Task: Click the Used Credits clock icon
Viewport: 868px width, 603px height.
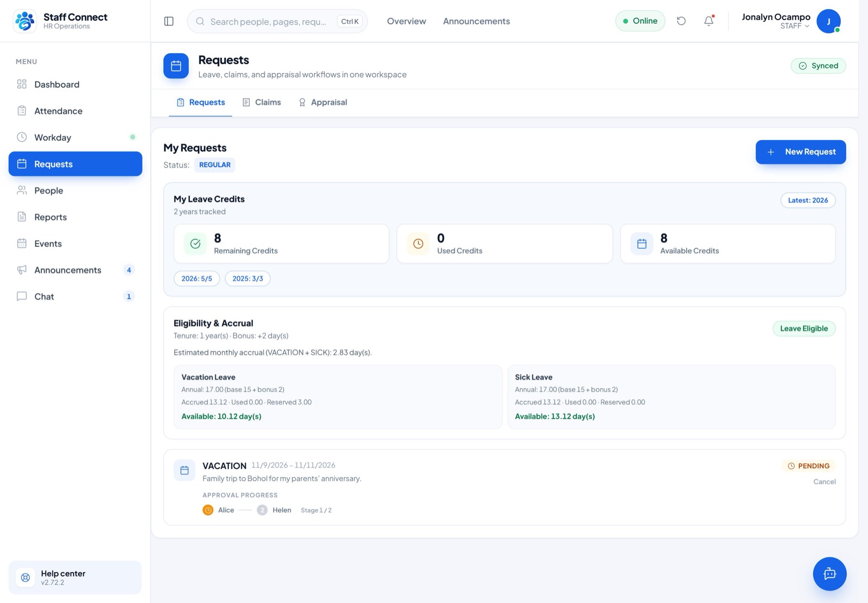Action: click(x=418, y=244)
